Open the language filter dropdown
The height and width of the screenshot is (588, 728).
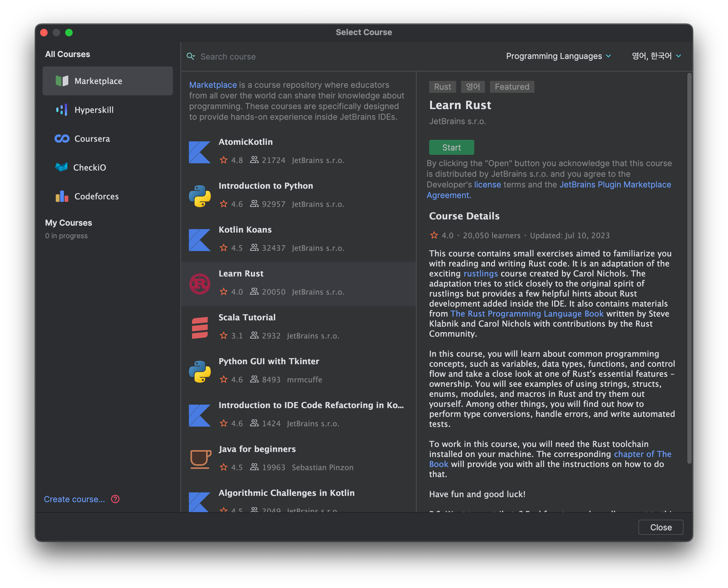(656, 56)
